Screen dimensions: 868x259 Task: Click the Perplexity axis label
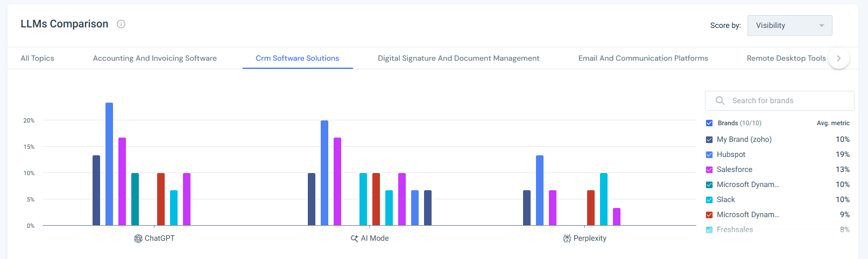tap(590, 238)
